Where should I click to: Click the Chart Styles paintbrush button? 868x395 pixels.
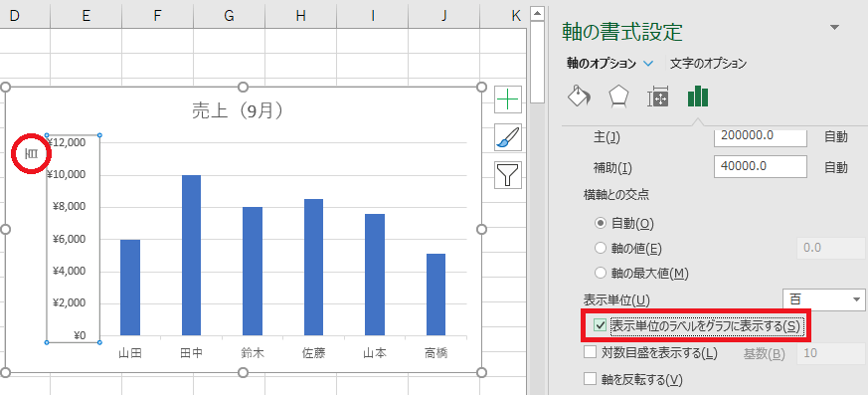[x=508, y=137]
